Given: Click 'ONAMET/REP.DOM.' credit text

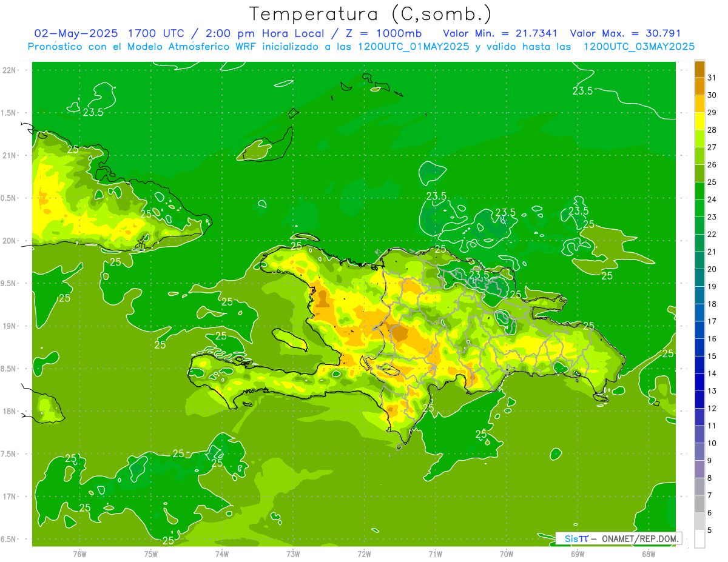Looking at the screenshot, I should pos(639,538).
